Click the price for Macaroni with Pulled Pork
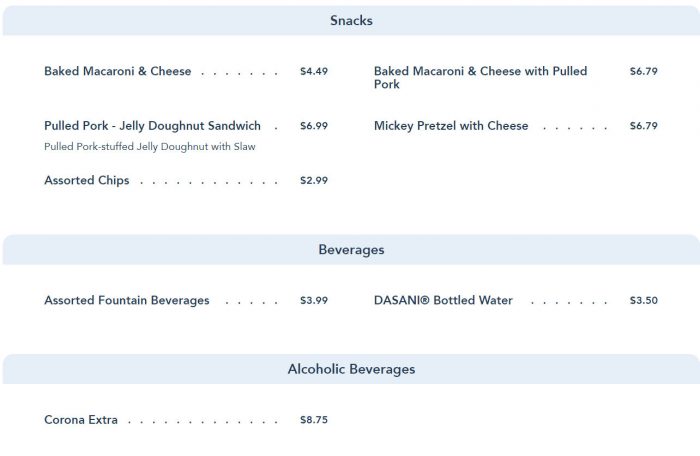700x456 pixels. 644,72
